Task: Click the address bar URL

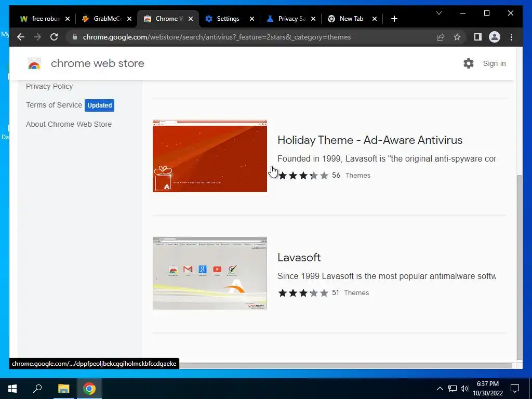Action: click(217, 37)
